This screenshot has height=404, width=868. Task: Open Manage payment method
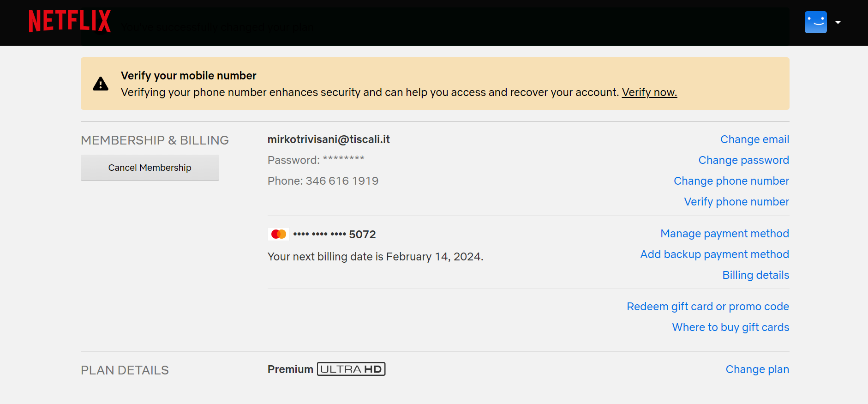click(x=724, y=234)
